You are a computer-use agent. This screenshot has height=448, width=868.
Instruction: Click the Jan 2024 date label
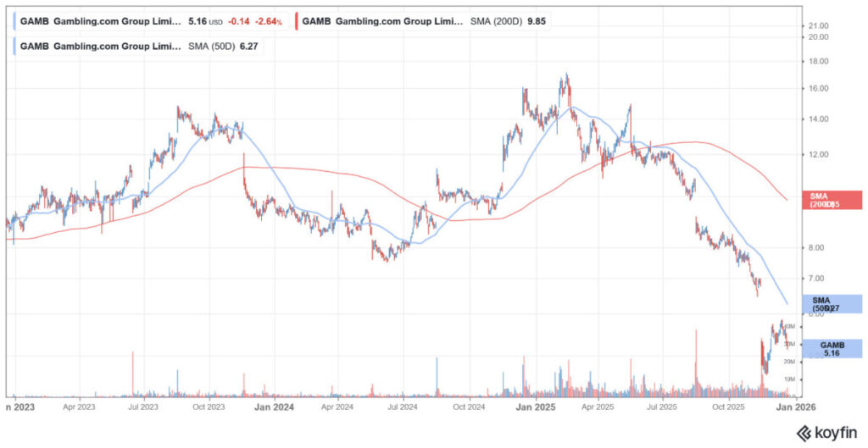pos(274,407)
